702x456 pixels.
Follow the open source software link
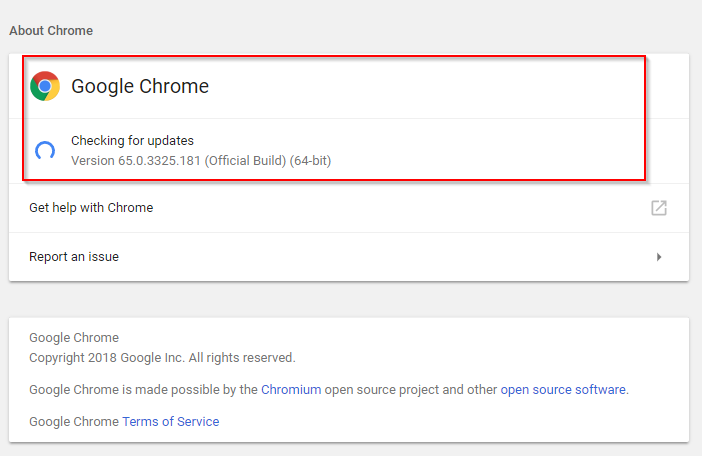[563, 390]
